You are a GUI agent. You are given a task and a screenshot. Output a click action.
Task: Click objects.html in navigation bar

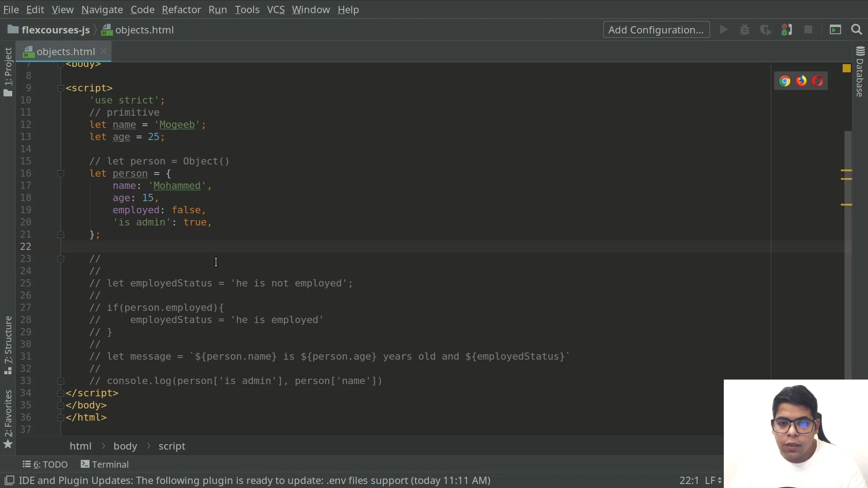coord(138,30)
